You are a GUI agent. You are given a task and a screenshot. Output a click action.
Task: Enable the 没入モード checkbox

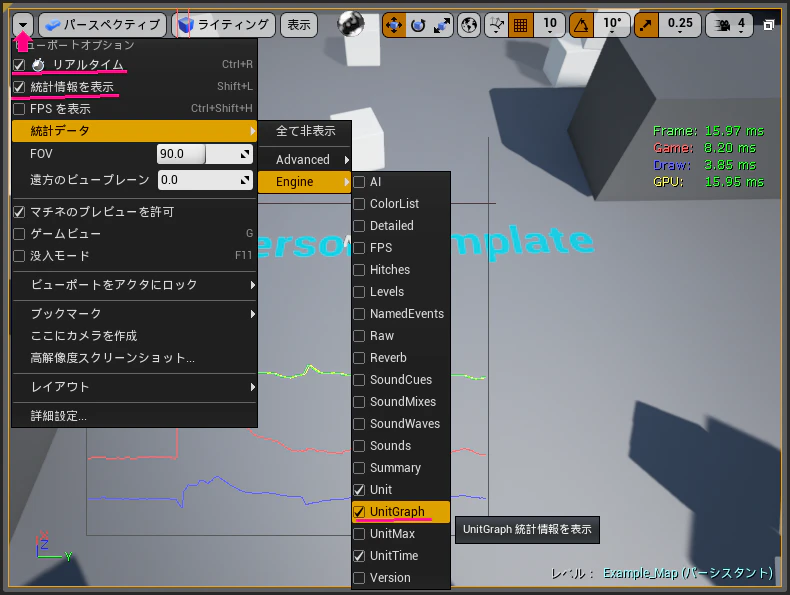click(19, 256)
